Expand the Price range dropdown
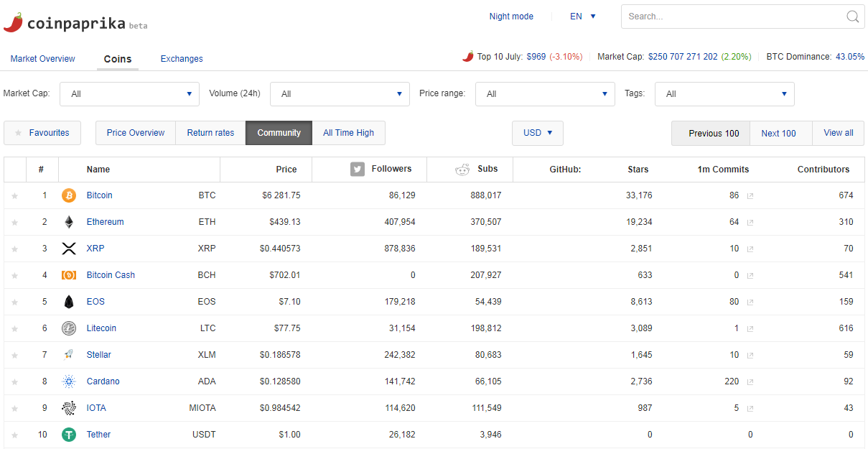868x449 pixels. [545, 94]
